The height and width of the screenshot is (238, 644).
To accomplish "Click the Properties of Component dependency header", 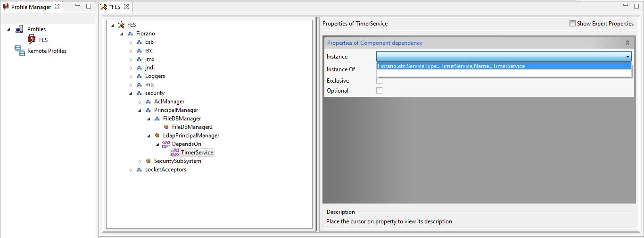I will (x=479, y=42).
